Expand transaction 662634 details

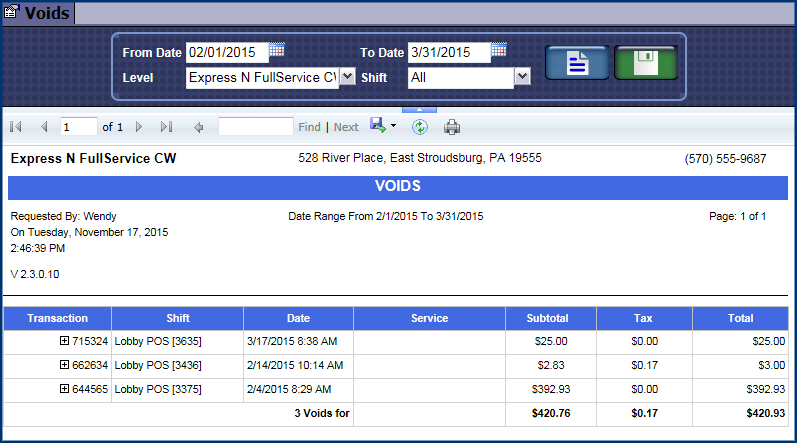[65, 365]
